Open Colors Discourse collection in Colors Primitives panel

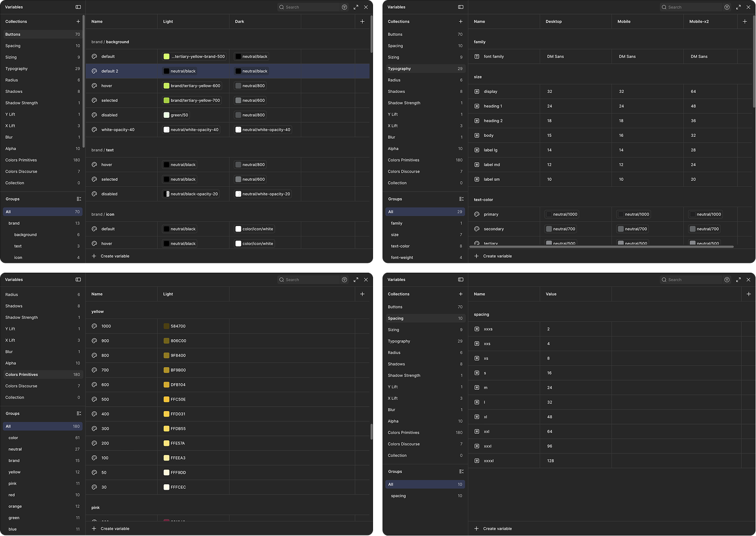pos(42,386)
